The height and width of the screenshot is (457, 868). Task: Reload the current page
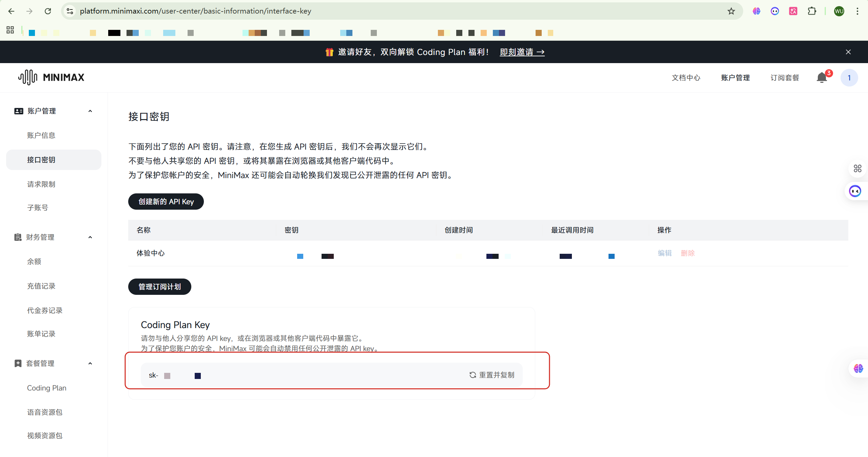48,11
